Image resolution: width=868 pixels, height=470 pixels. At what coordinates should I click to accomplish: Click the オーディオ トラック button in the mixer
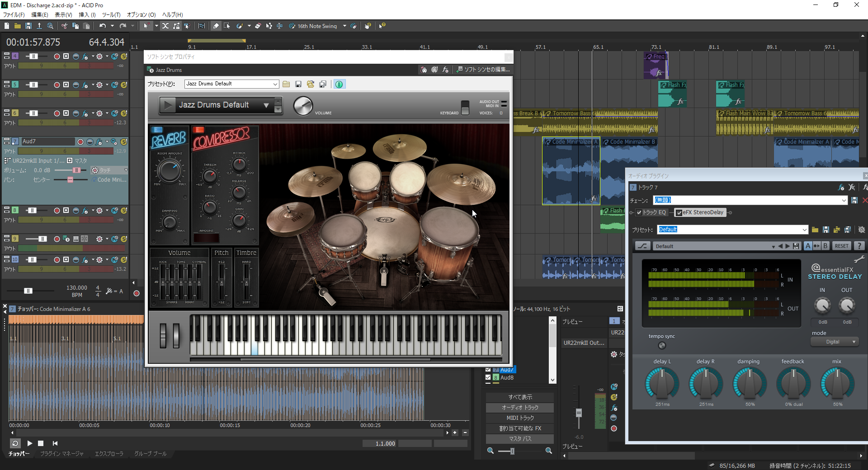click(520, 408)
